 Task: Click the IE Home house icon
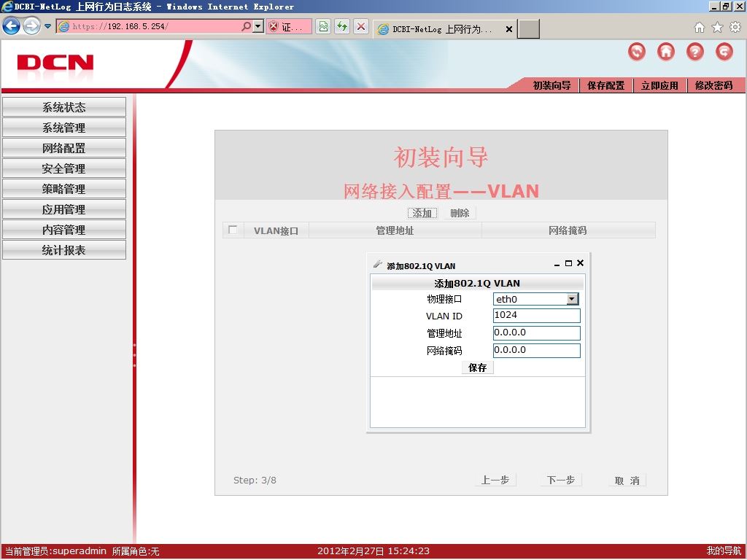pyautogui.click(x=700, y=28)
